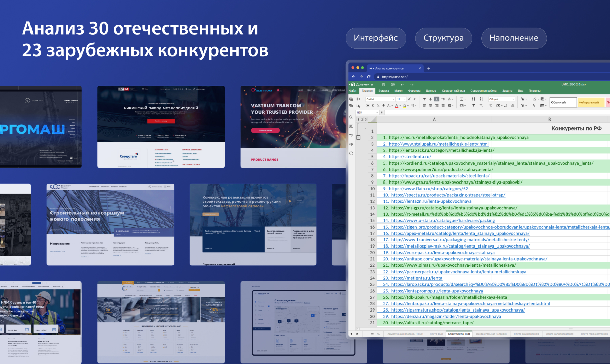
Task: Toggle bold formatting (Ж)
Action: [x=368, y=106]
